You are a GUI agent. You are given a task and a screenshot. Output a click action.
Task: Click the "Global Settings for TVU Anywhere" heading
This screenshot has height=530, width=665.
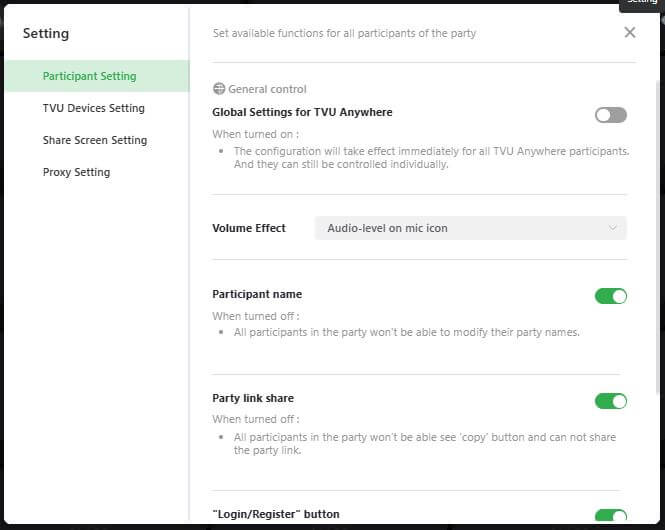[302, 112]
